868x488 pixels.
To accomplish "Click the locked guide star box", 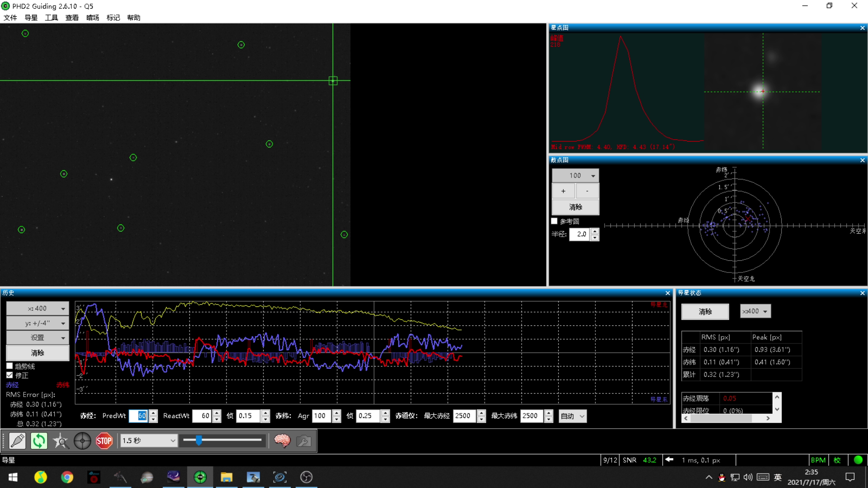I will click(x=333, y=81).
